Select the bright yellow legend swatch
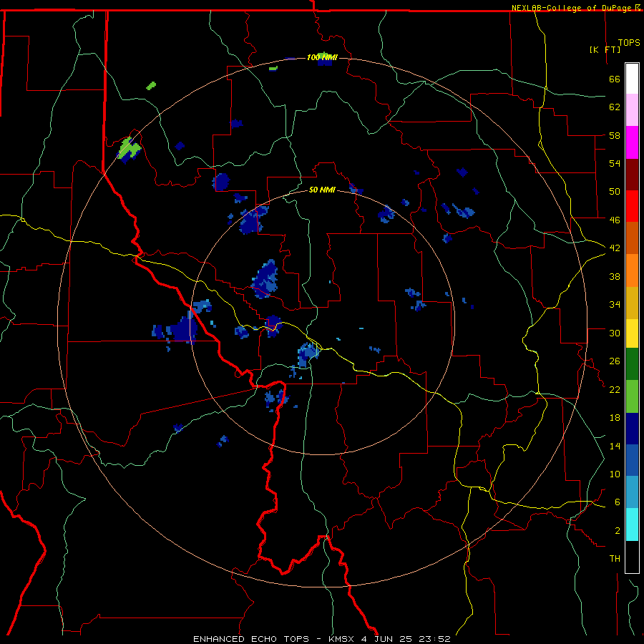The width and height of the screenshot is (644, 644). tap(632, 333)
